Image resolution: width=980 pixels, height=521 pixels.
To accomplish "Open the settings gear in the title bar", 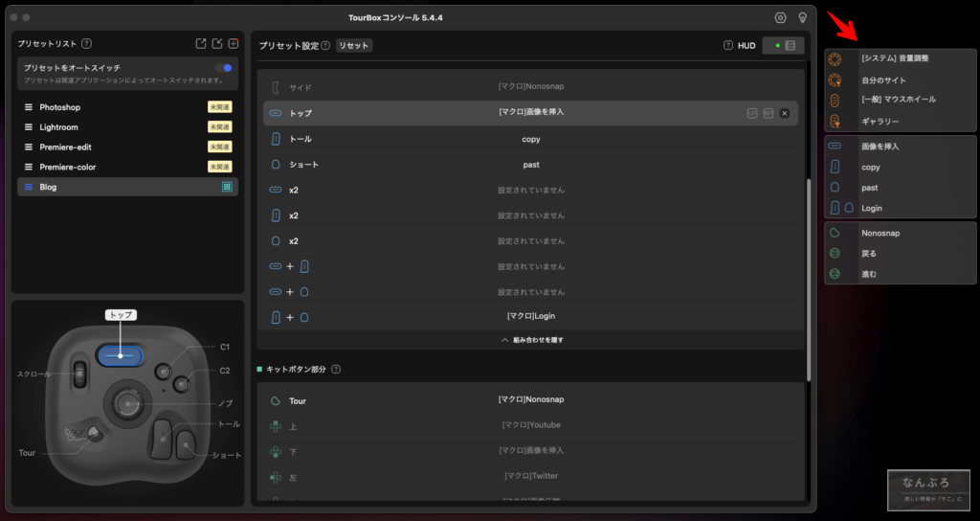I will (x=780, y=17).
